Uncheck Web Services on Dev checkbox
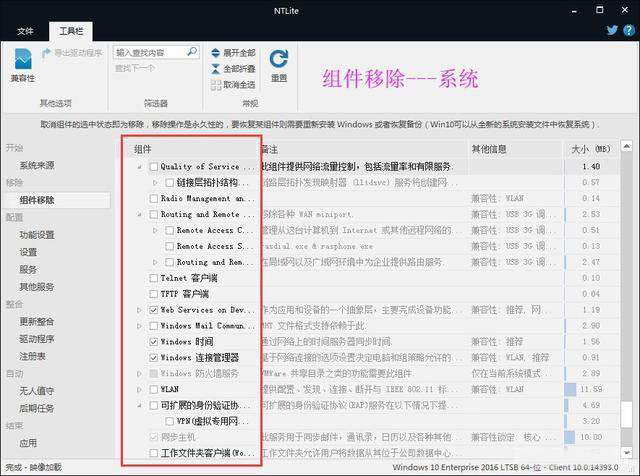This screenshot has width=640, height=476. click(x=153, y=310)
